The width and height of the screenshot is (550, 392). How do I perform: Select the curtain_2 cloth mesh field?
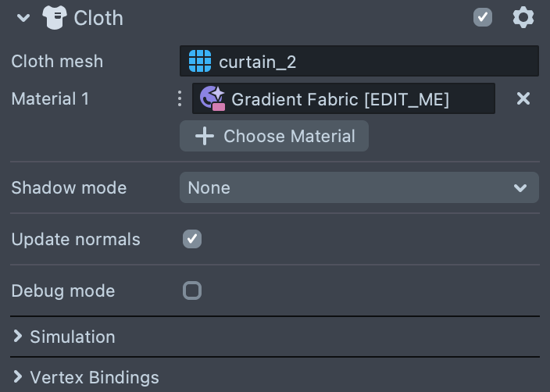click(x=359, y=61)
